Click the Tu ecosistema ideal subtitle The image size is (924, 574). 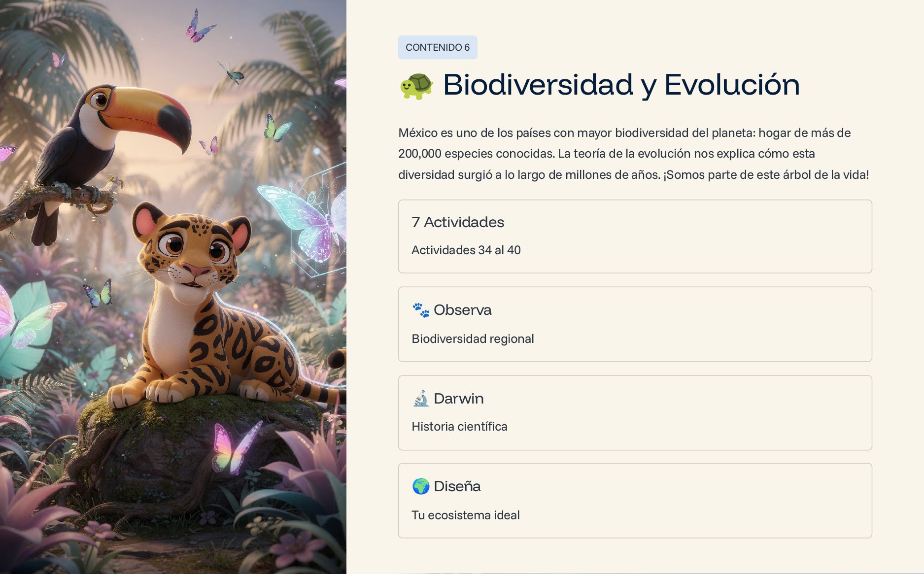point(466,515)
